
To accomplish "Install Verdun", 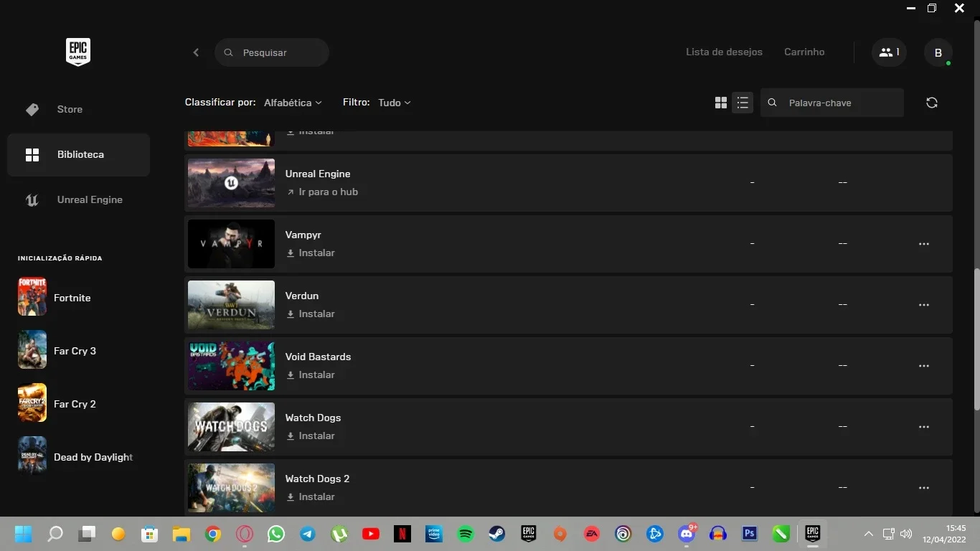I will point(311,314).
